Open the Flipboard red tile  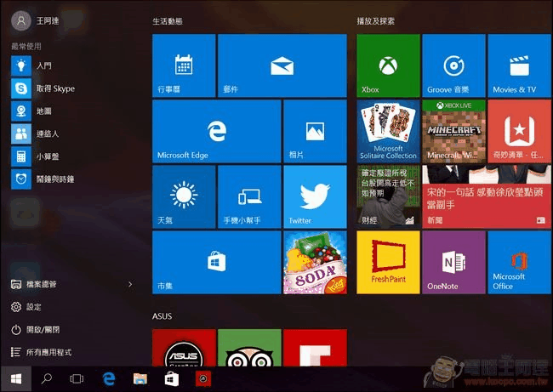[x=315, y=348]
